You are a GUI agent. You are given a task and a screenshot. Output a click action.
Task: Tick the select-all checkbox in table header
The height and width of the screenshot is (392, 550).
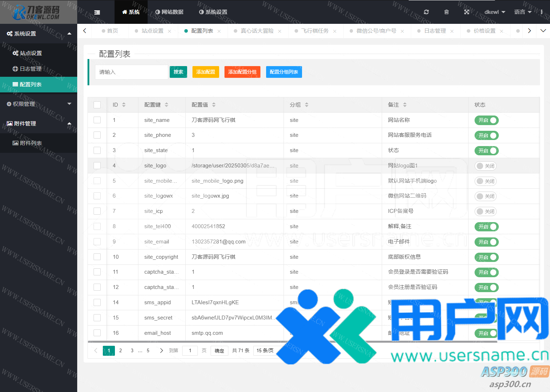pos(97,105)
